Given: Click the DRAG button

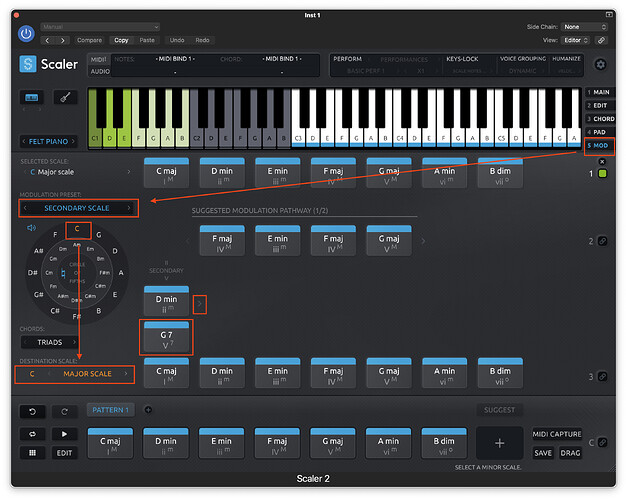Looking at the screenshot, I should click(570, 453).
